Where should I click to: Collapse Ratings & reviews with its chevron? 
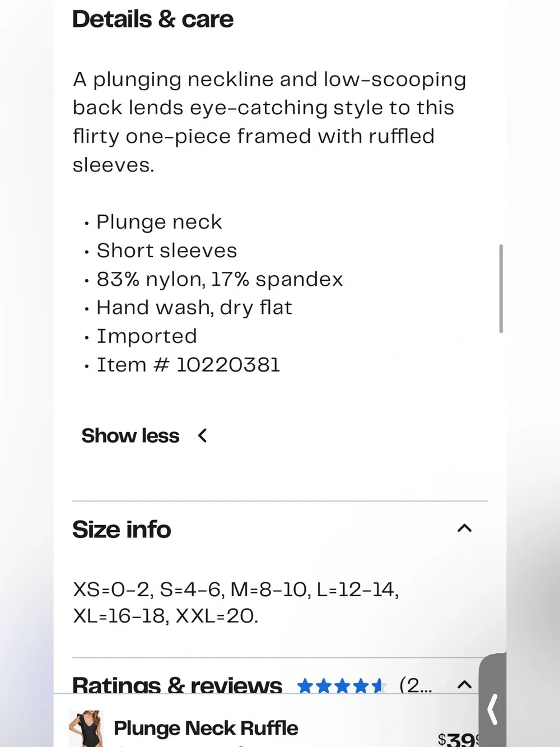[464, 684]
